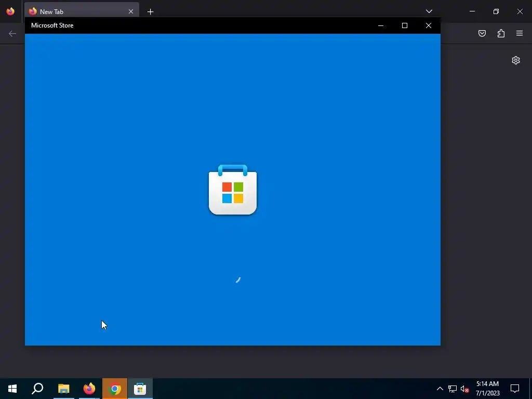Click the Firefox View icon
The image size is (532, 399).
10,11
